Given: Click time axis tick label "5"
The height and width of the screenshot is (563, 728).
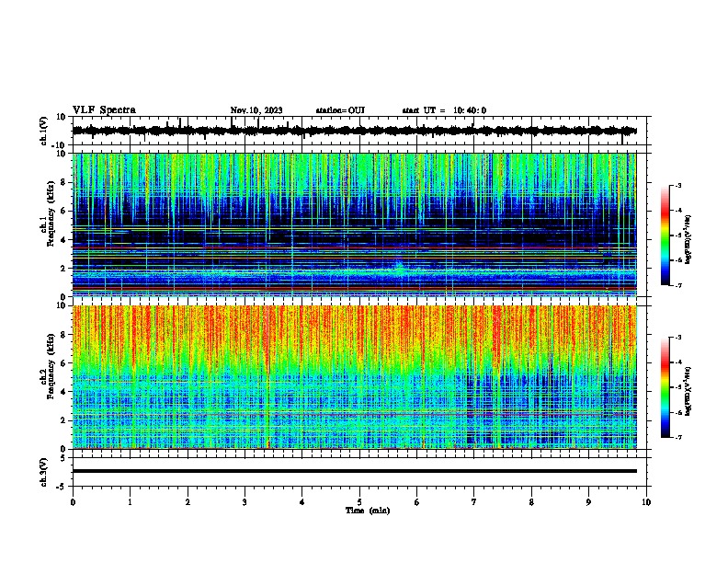Looking at the screenshot, I should pos(359,502).
